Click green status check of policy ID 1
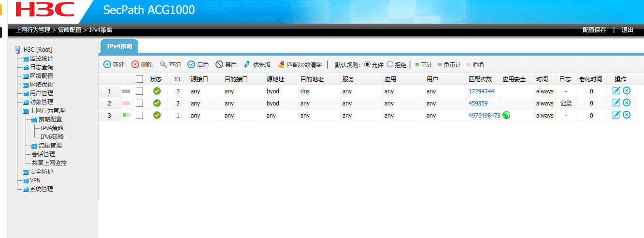Screen dimensions: 644x238 pyautogui.click(x=157, y=115)
